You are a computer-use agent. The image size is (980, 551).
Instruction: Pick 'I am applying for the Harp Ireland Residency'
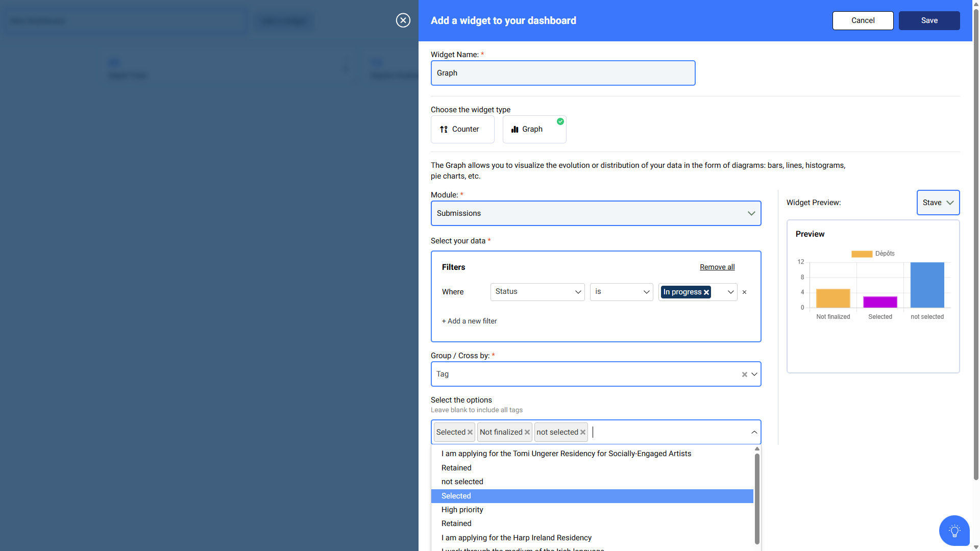(516, 538)
